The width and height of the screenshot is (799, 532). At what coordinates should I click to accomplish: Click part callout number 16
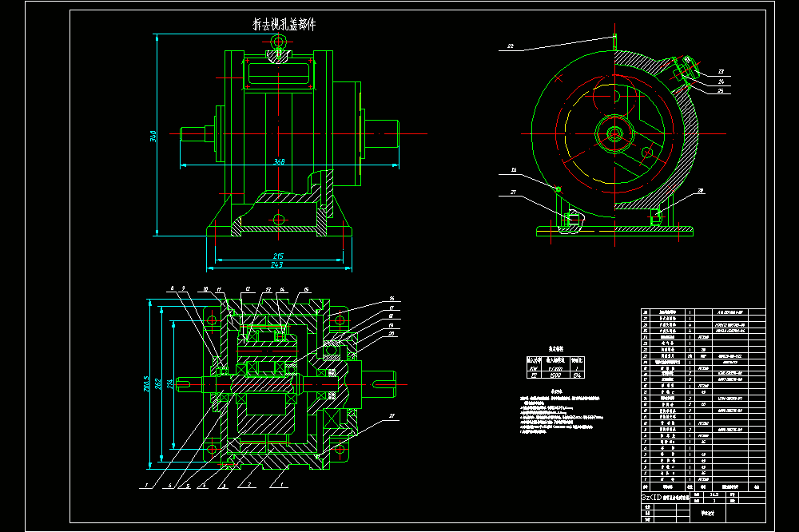[392, 299]
